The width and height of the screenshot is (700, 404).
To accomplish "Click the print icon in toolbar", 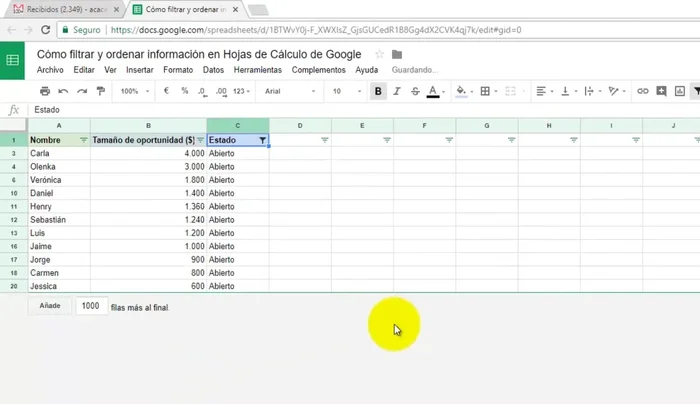I will (x=44, y=91).
